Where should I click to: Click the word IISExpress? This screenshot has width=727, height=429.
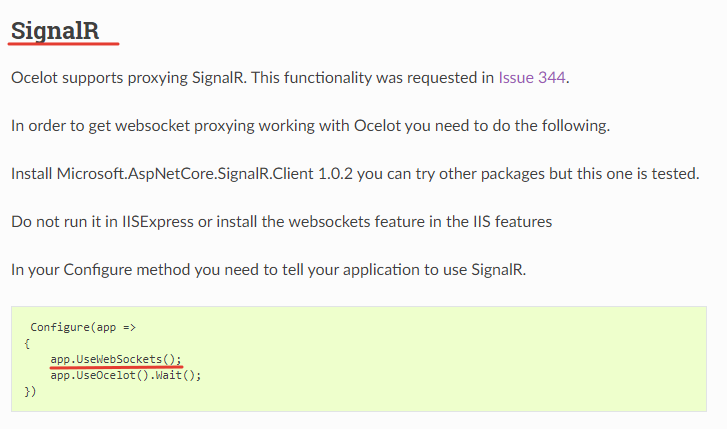158,222
